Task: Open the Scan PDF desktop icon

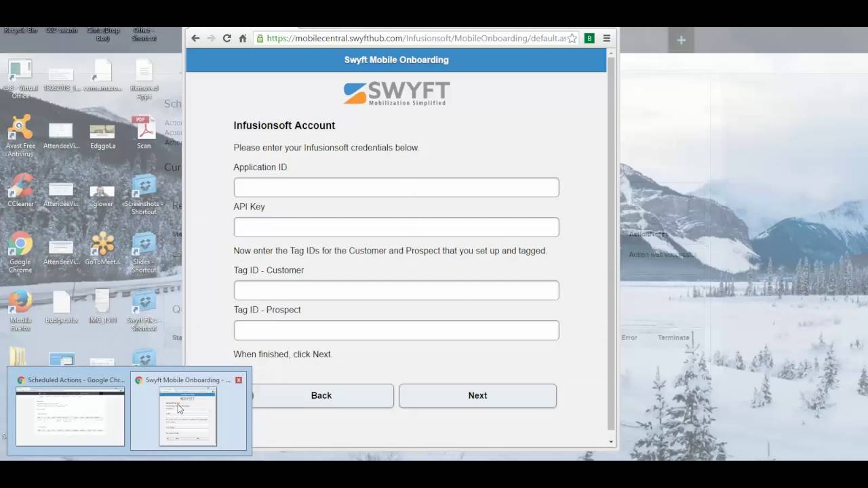Action: click(x=144, y=132)
